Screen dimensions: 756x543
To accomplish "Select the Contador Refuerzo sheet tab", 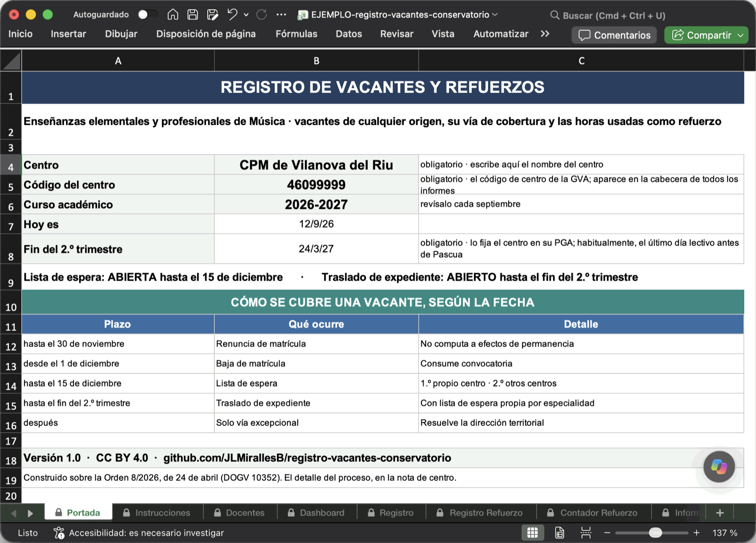I will [593, 513].
